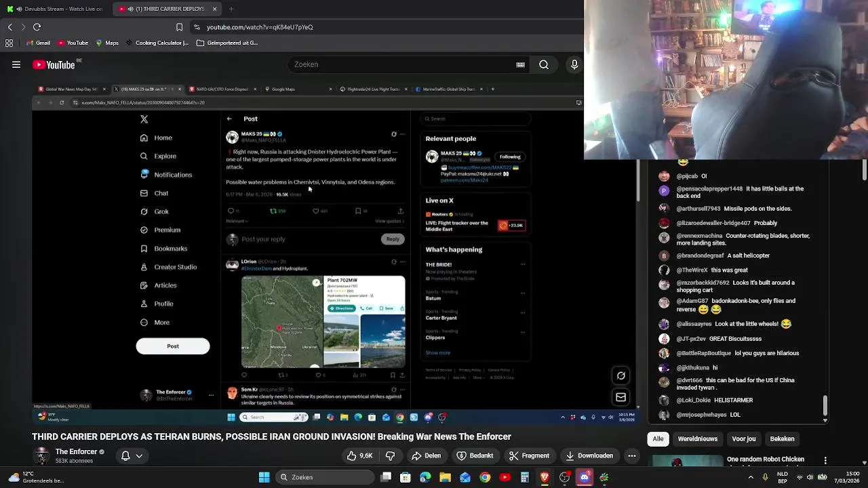Open Task View on the taskbar

click(386, 477)
